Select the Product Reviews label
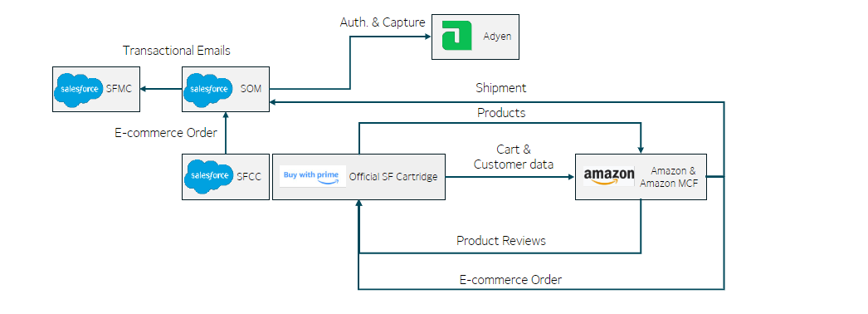The image size is (868, 314). point(501,240)
